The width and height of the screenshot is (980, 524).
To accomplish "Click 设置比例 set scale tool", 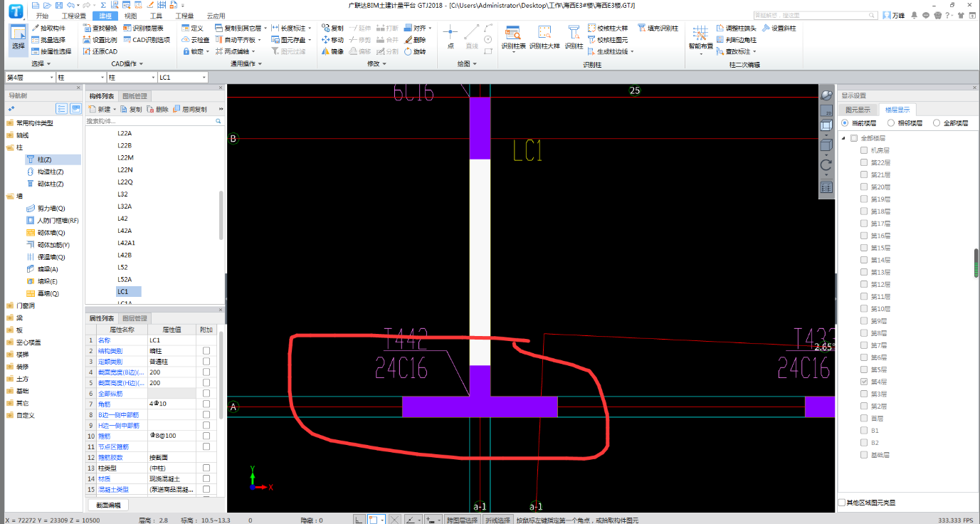I will click(100, 40).
